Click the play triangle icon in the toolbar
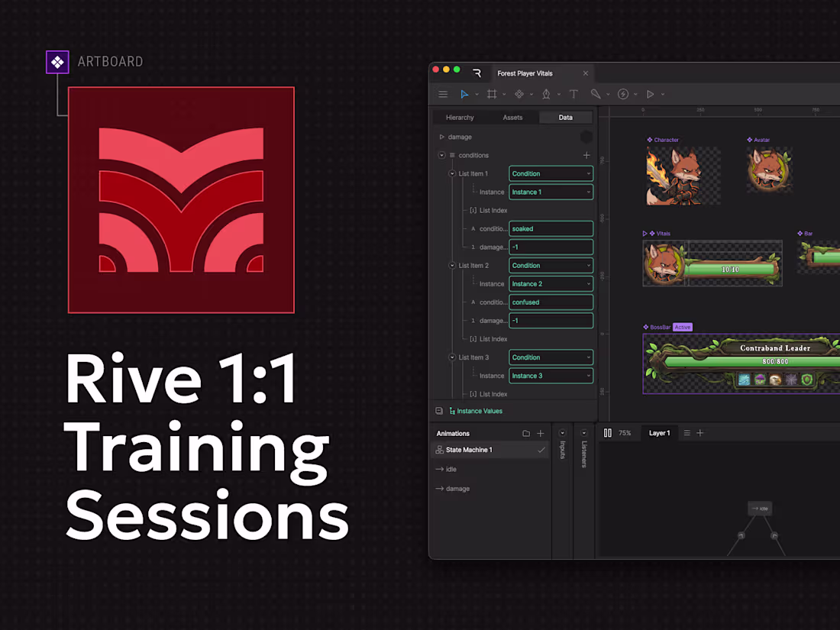The width and height of the screenshot is (840, 630). tap(651, 94)
